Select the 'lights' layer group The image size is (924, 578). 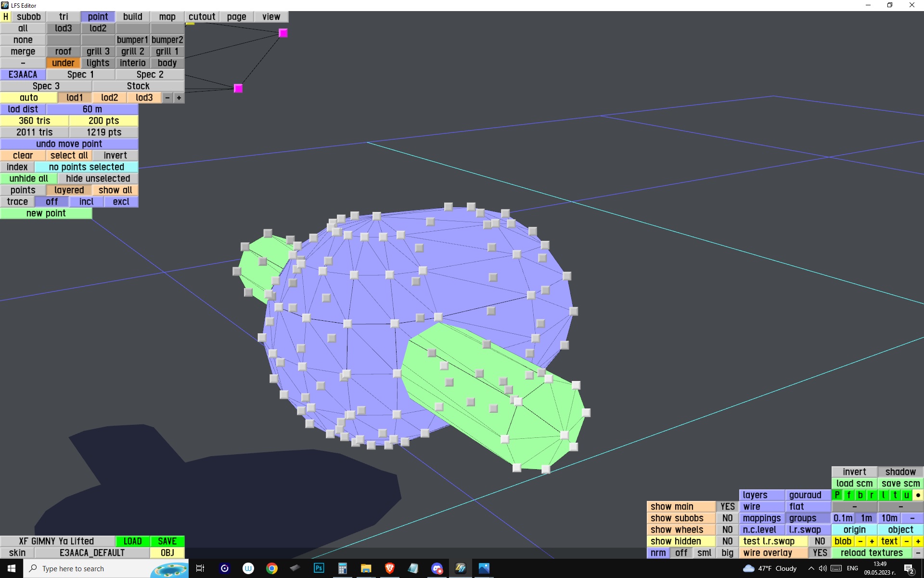coord(98,63)
